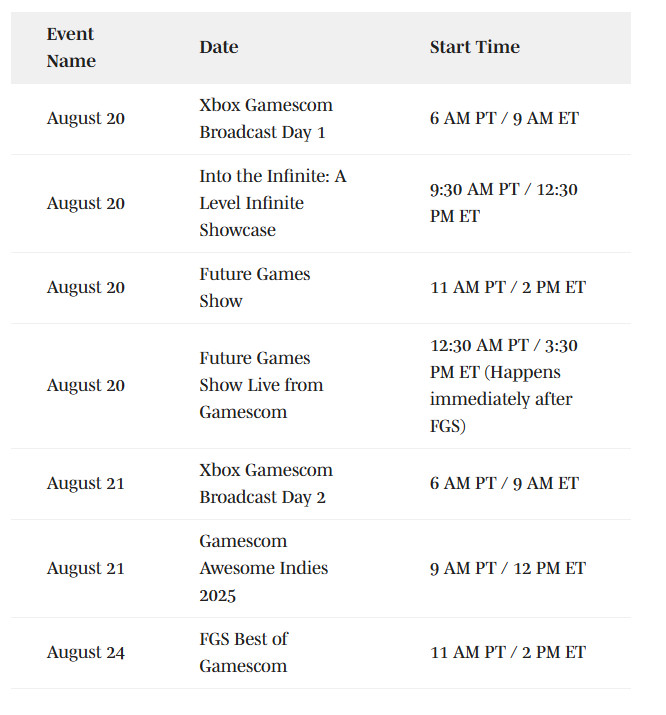Click the "Start Time" column header
Screen dimensions: 666x715
point(474,47)
